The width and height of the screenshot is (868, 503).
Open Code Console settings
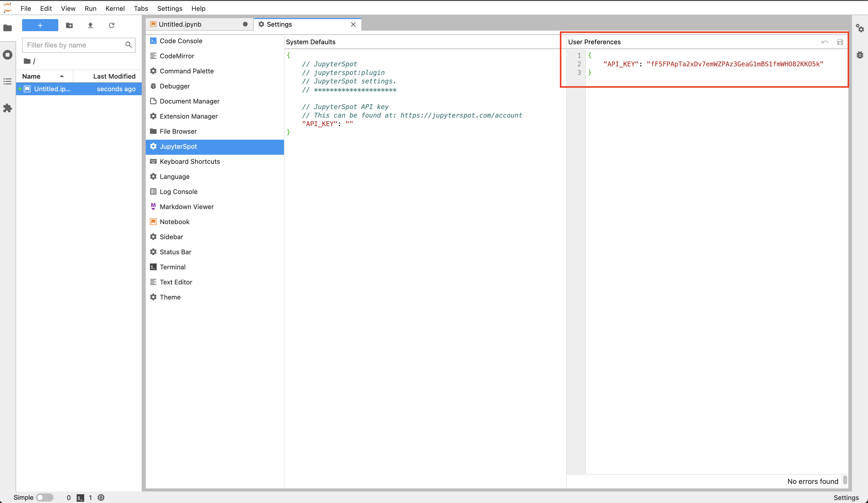[215, 41]
